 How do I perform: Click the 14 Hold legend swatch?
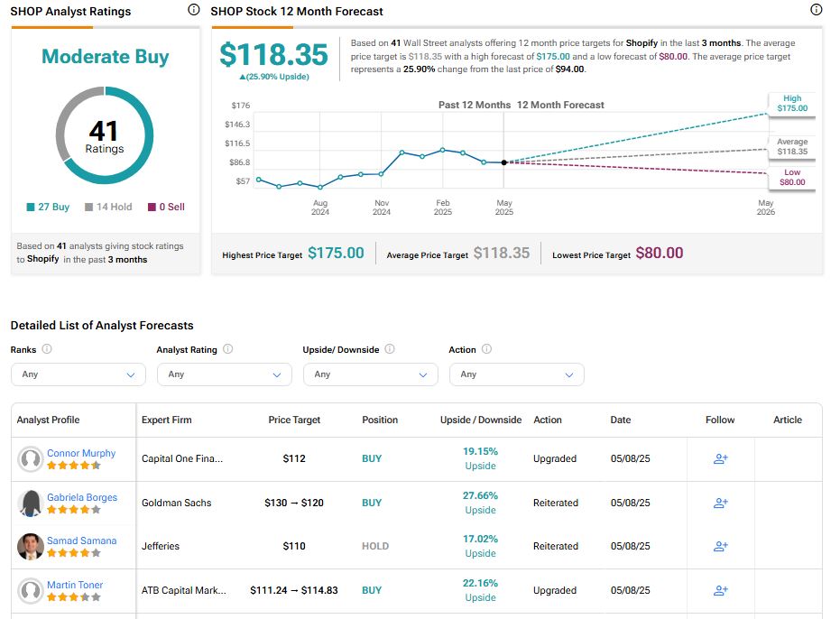click(89, 207)
